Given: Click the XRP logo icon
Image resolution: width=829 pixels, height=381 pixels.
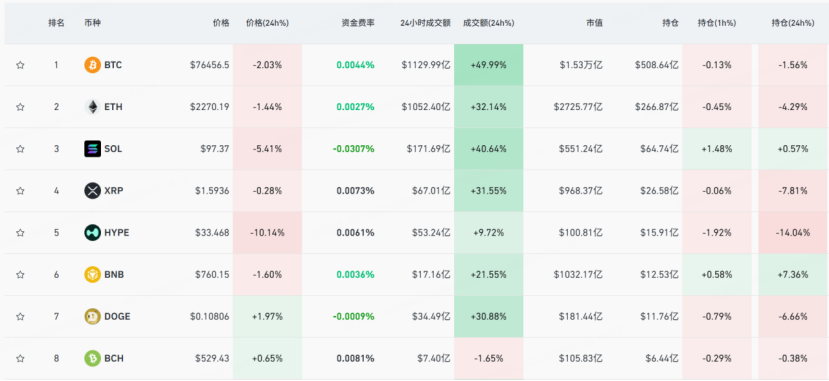Looking at the screenshot, I should tap(93, 191).
